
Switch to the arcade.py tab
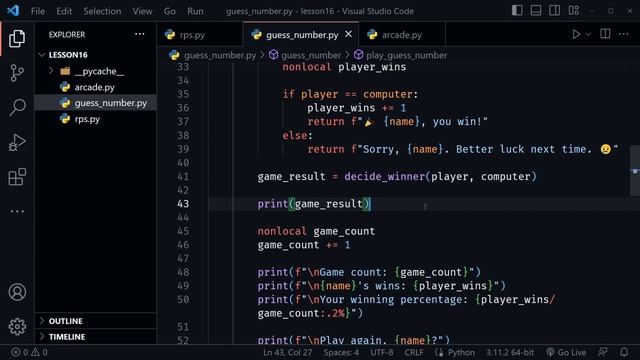pyautogui.click(x=402, y=35)
